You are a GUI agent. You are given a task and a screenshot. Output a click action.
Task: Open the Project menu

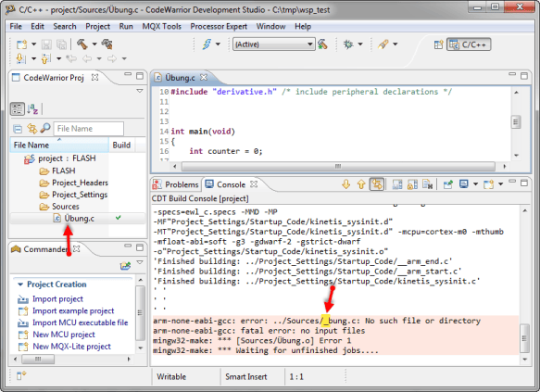pyautogui.click(x=98, y=27)
